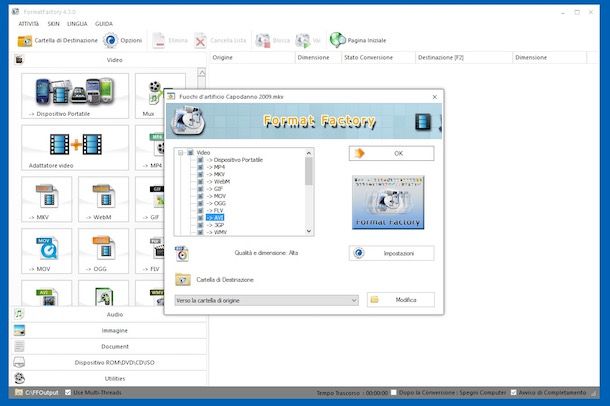610x406 pixels.
Task: Select -> 3GP in format tree
Action: (x=215, y=225)
